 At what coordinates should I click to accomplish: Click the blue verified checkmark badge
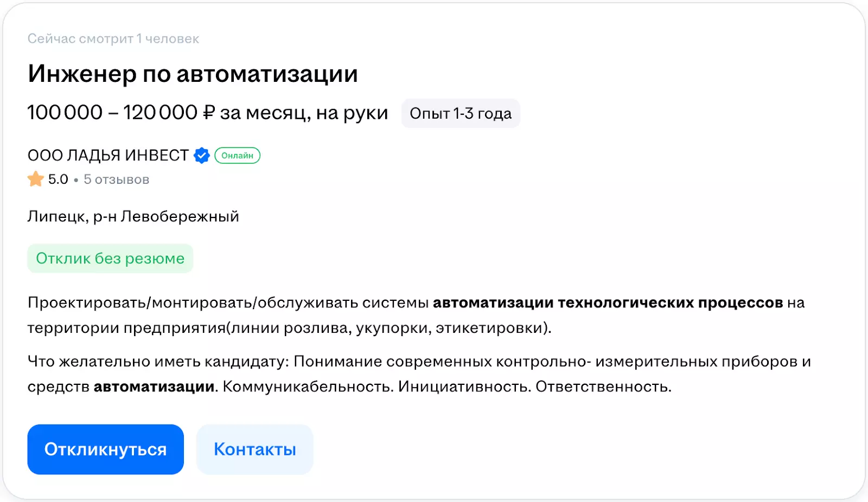[x=202, y=156]
